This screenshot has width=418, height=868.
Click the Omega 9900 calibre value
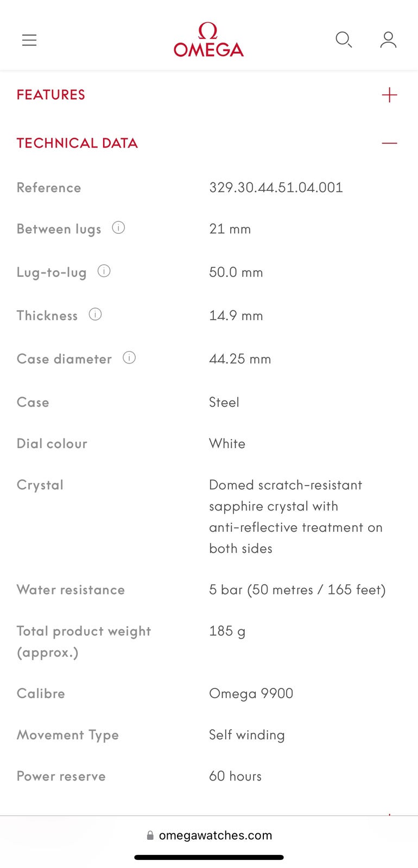251,693
